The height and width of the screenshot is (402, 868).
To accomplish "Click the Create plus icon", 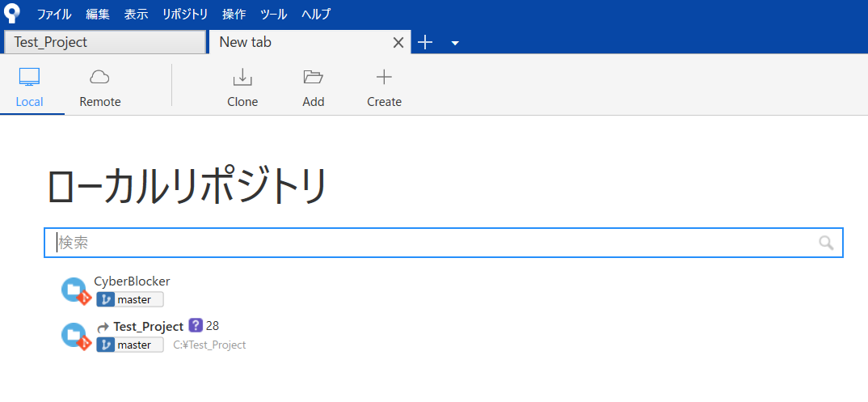I will 384,78.
